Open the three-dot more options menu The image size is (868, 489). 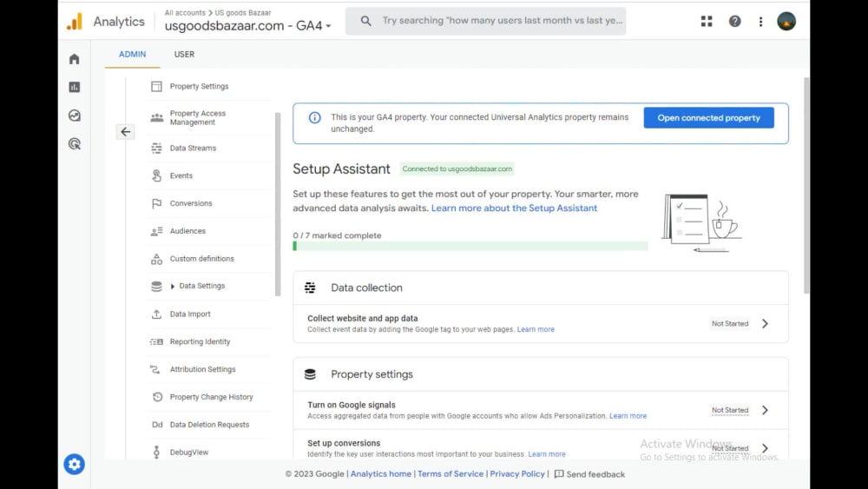(760, 21)
